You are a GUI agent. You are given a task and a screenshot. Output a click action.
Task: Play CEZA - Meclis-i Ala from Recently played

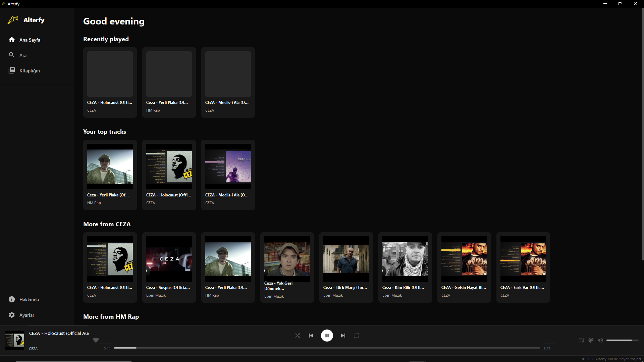click(228, 82)
